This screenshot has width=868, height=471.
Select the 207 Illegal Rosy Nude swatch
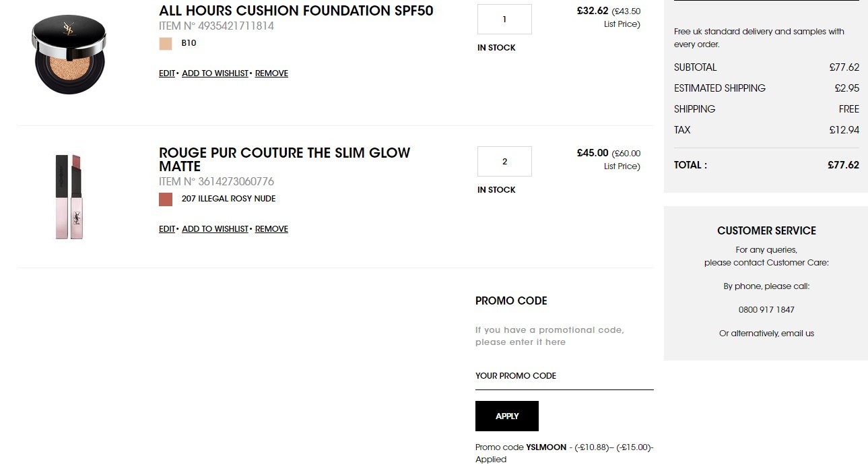click(x=166, y=199)
